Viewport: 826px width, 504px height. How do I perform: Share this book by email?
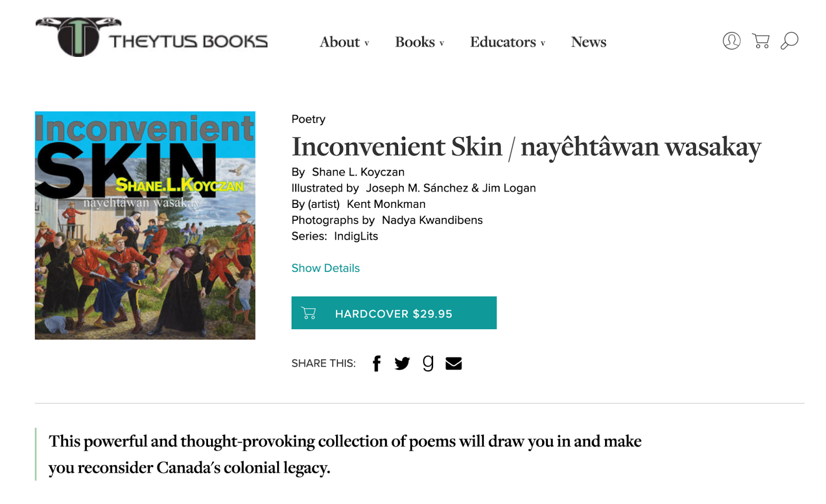coord(453,364)
